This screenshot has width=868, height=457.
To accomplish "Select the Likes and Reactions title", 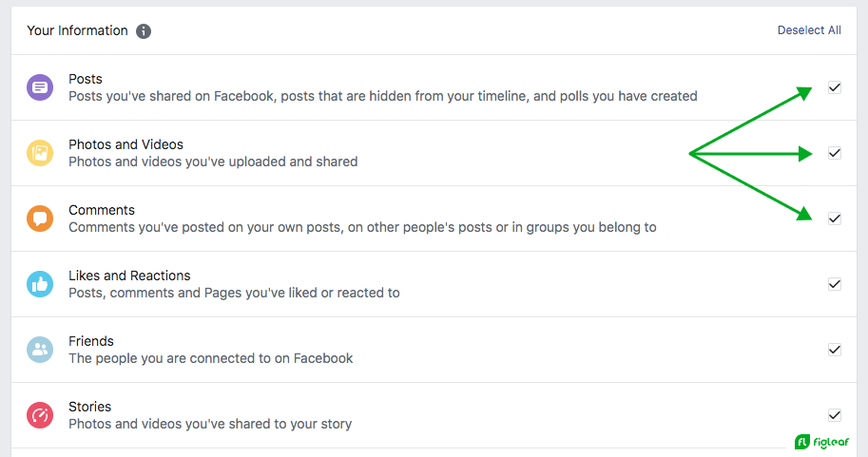I will 129,276.
